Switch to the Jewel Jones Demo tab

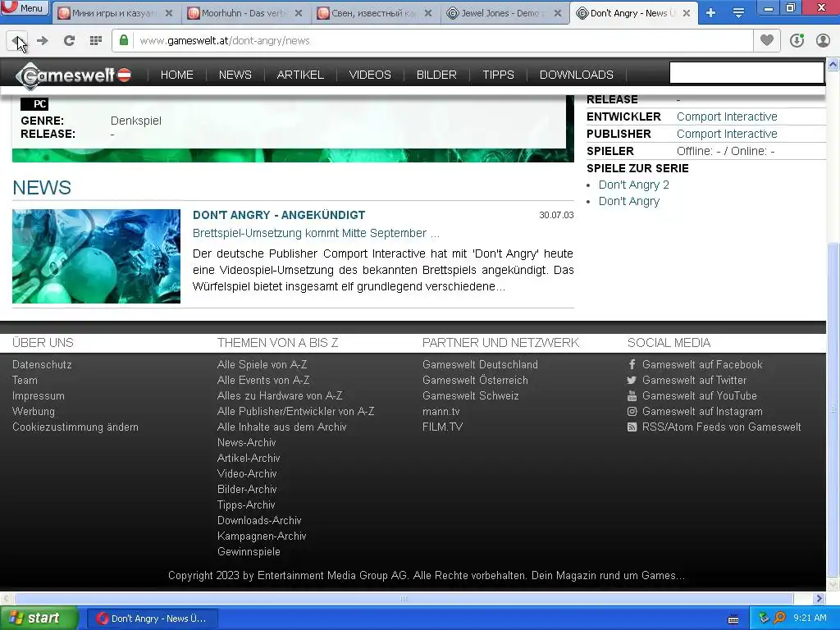pos(503,13)
